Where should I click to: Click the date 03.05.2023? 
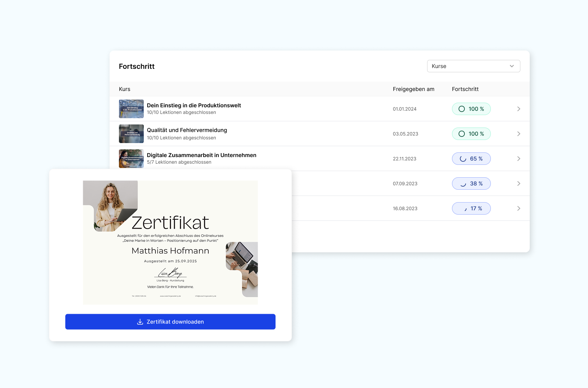[405, 134]
